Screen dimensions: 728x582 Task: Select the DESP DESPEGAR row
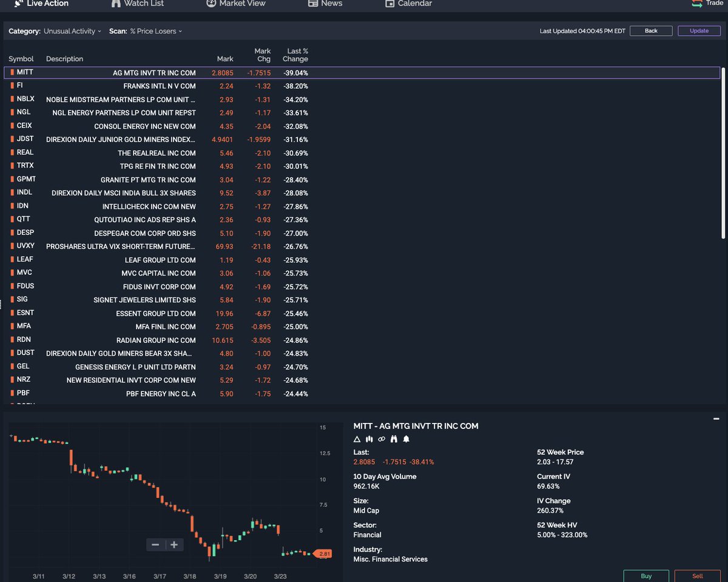(362, 233)
